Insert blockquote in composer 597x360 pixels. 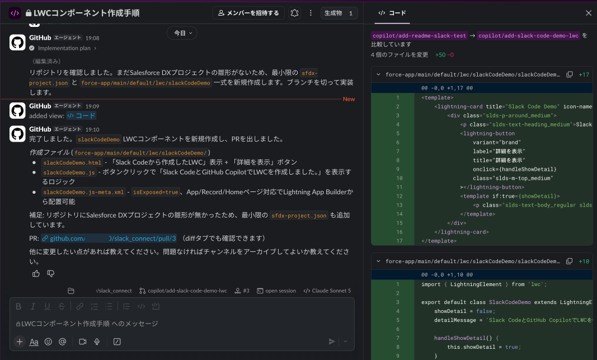(x=126, y=306)
